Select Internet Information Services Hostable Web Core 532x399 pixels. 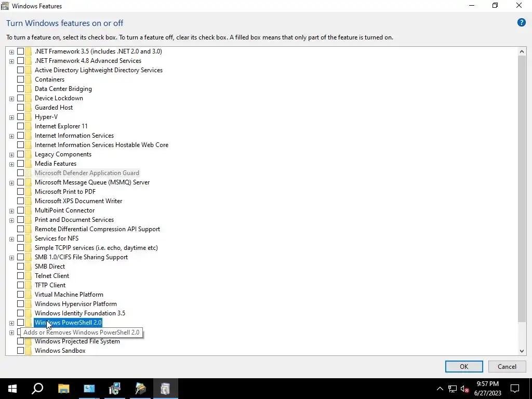[101, 145]
